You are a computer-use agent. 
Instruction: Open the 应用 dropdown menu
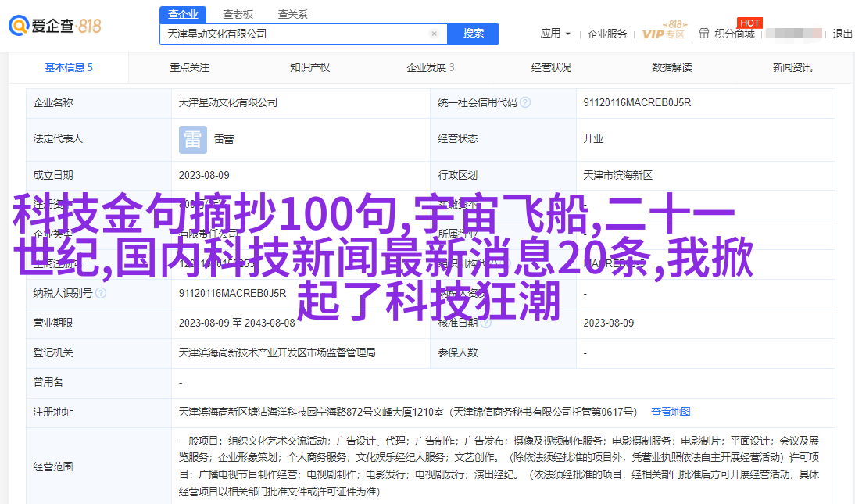555,34
